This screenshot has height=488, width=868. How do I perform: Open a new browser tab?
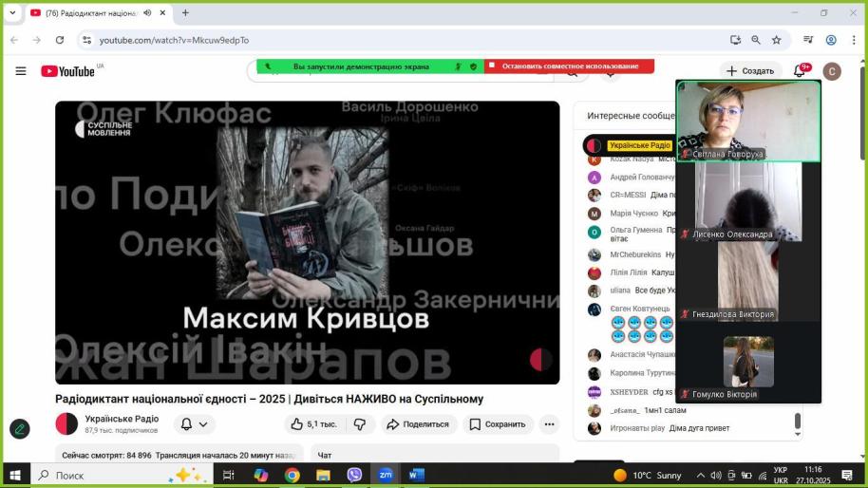185,13
